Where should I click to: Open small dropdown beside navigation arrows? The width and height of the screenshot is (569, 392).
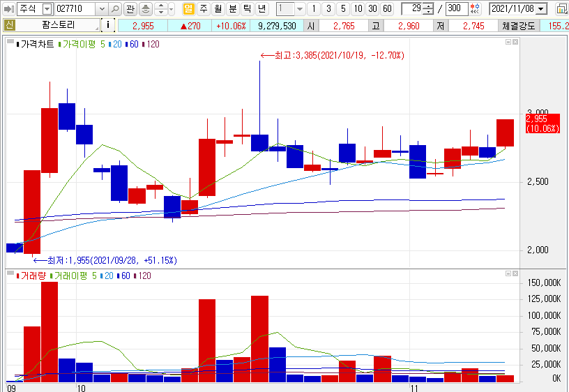pos(172,8)
